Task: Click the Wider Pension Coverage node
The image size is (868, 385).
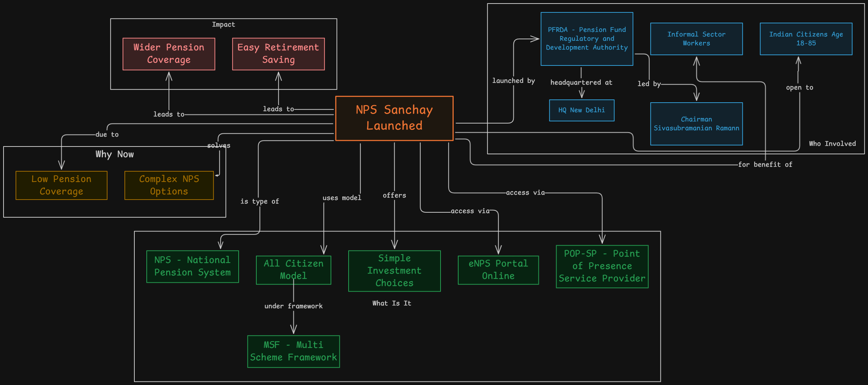Action: 169,54
